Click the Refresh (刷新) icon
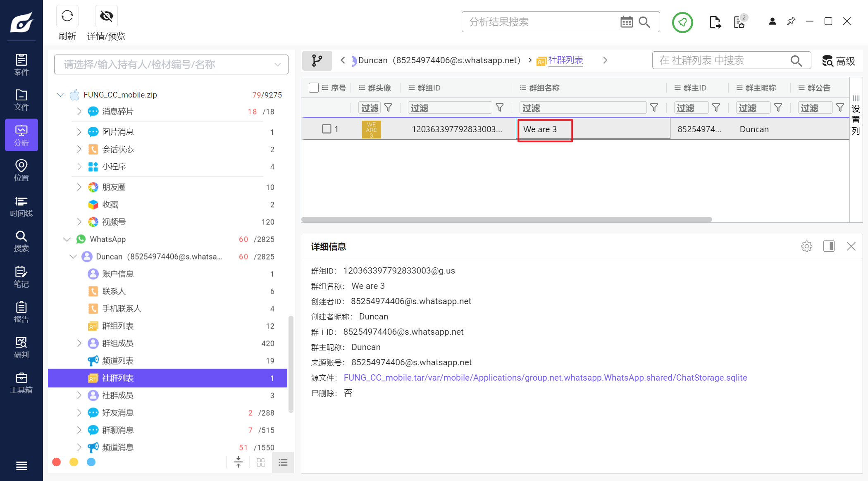 coord(67,16)
